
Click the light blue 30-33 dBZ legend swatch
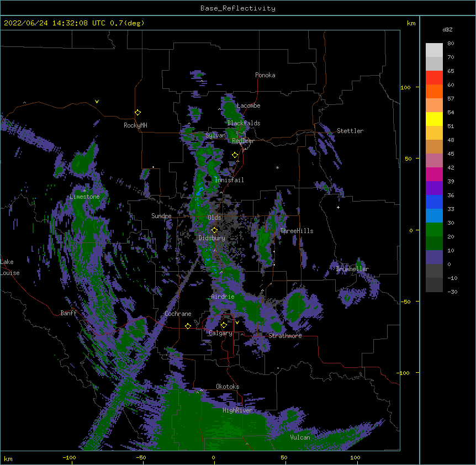pos(434,216)
